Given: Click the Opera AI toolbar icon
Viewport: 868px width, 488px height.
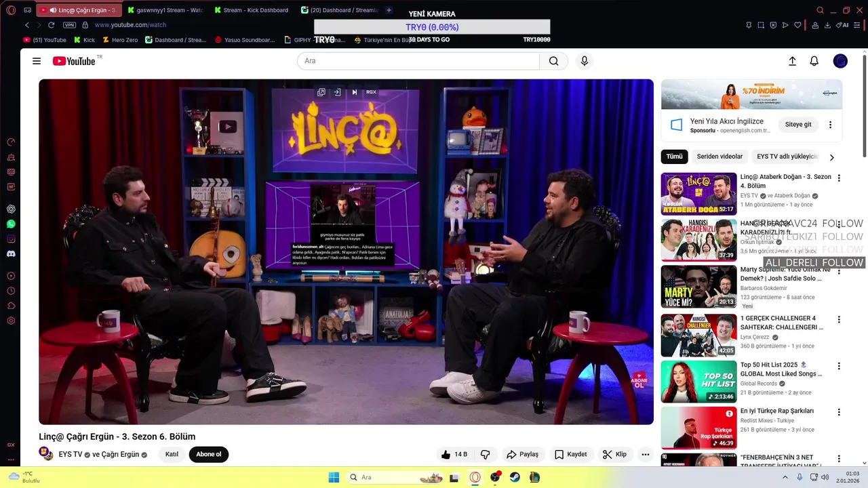Looking at the screenshot, I should tap(843, 25).
